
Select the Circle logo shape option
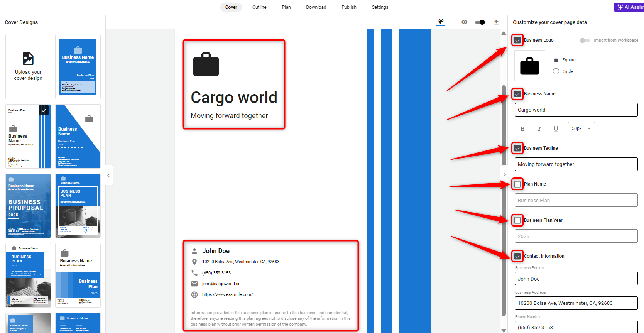pyautogui.click(x=556, y=71)
